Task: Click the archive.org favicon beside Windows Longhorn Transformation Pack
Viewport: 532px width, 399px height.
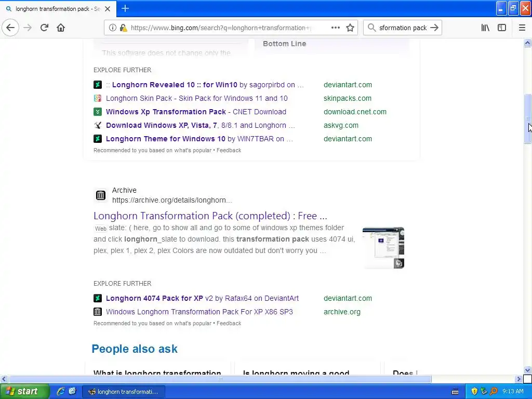Action: pyautogui.click(x=98, y=312)
